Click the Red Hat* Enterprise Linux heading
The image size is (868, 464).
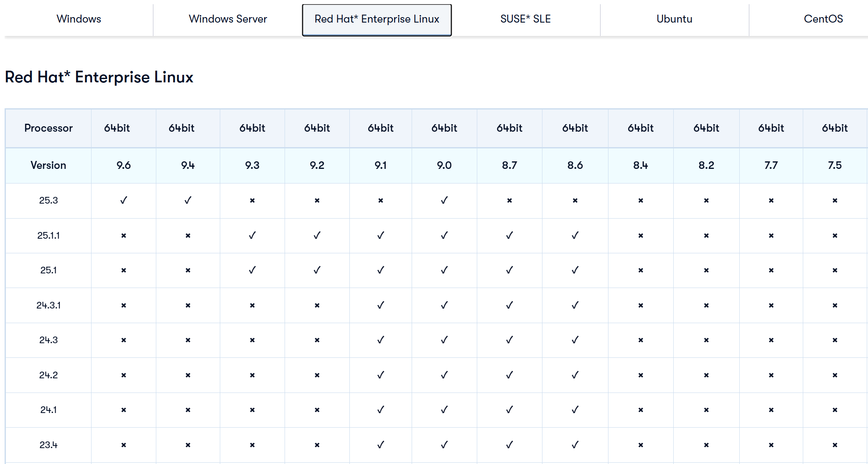(99, 77)
